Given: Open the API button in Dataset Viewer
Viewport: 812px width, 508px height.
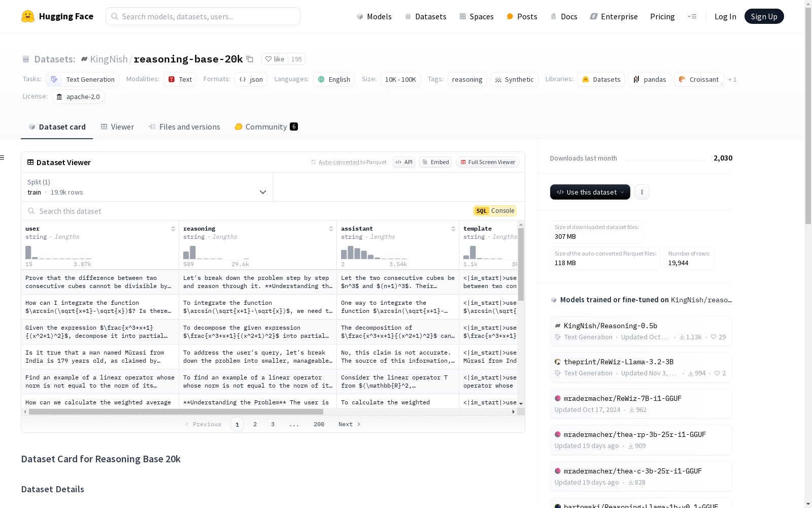Looking at the screenshot, I should point(404,162).
